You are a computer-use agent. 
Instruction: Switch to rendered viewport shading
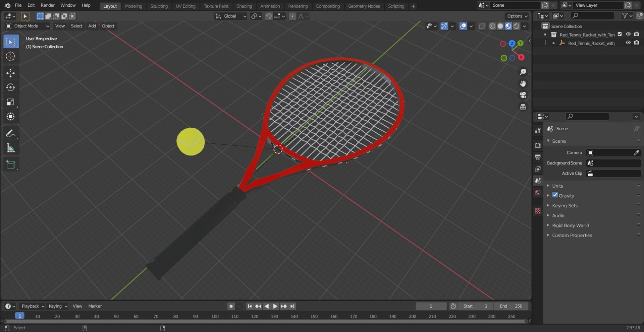[517, 26]
